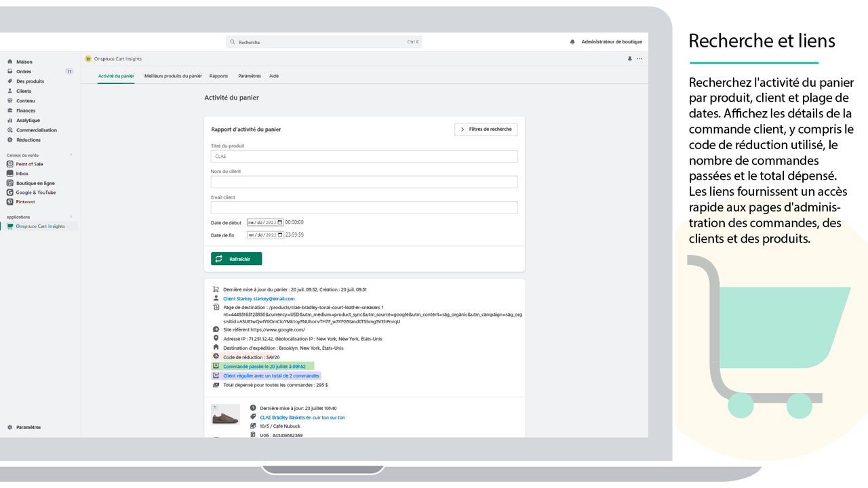Image resolution: width=868 pixels, height=488 pixels.
Task: Open calendar picker for Date de fin
Action: 280,235
